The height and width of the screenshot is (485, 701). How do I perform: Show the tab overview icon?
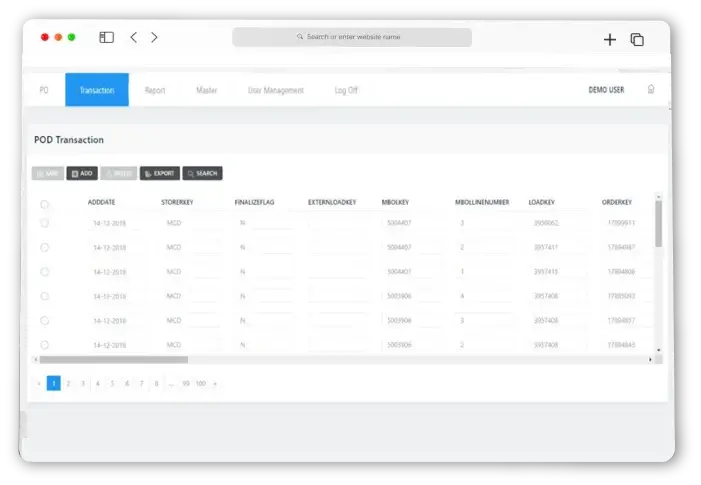pyautogui.click(x=637, y=39)
